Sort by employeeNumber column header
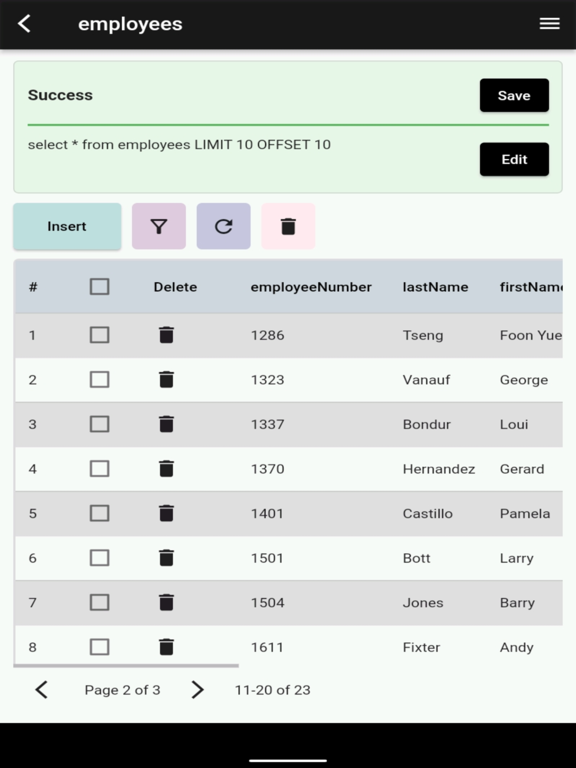The height and width of the screenshot is (768, 576). [311, 287]
